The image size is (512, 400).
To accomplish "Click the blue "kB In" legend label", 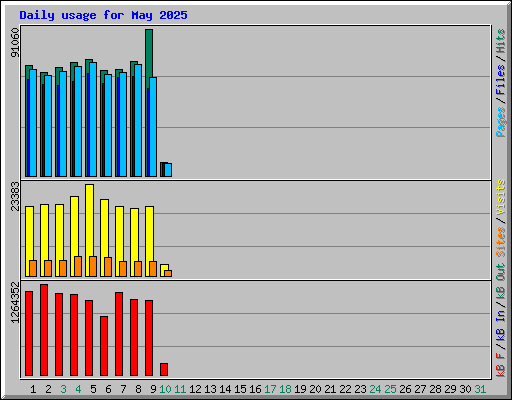I will pos(501,326).
